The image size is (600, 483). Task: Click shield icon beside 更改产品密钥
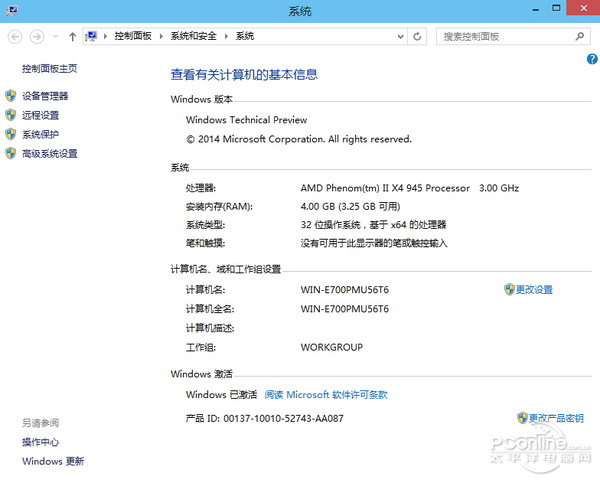click(x=522, y=418)
